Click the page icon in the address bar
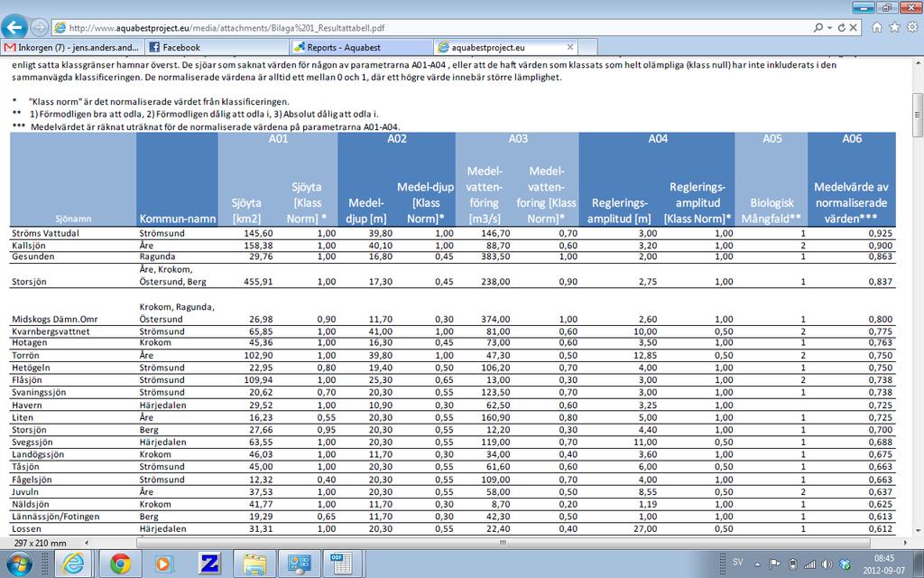Viewport: 924px width, 578px height. click(x=59, y=28)
